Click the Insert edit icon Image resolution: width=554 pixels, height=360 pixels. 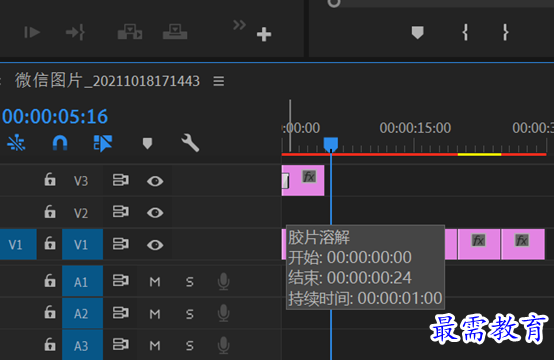(x=130, y=32)
